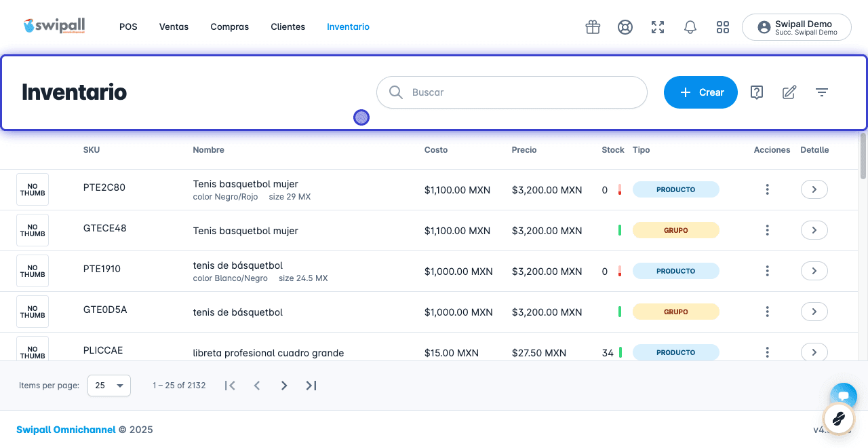The height and width of the screenshot is (448, 868).
Task: Open the apps grid icon
Action: [x=723, y=27]
